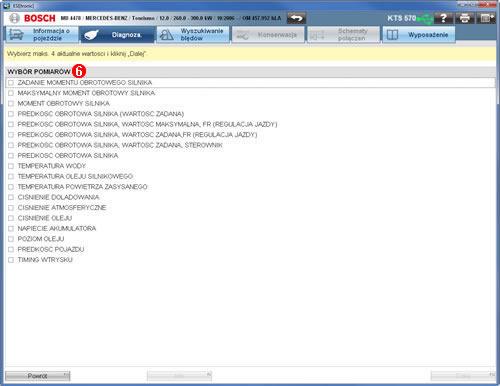Tick the plain PREDKOSC OBROTOWA SILNIKA checkbox

[x=11, y=156]
